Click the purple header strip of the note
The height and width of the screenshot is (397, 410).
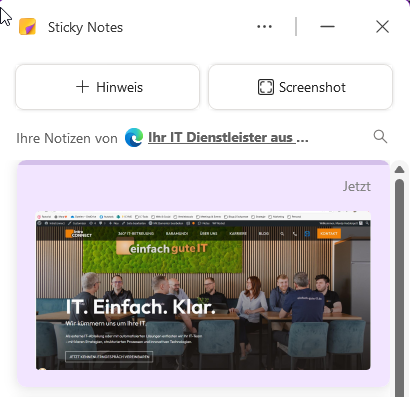(x=203, y=163)
